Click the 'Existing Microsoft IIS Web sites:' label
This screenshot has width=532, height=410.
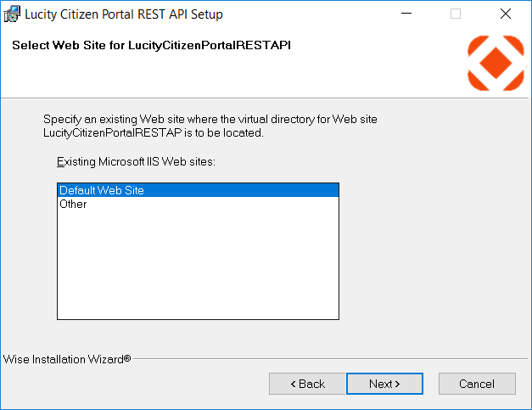click(x=135, y=161)
